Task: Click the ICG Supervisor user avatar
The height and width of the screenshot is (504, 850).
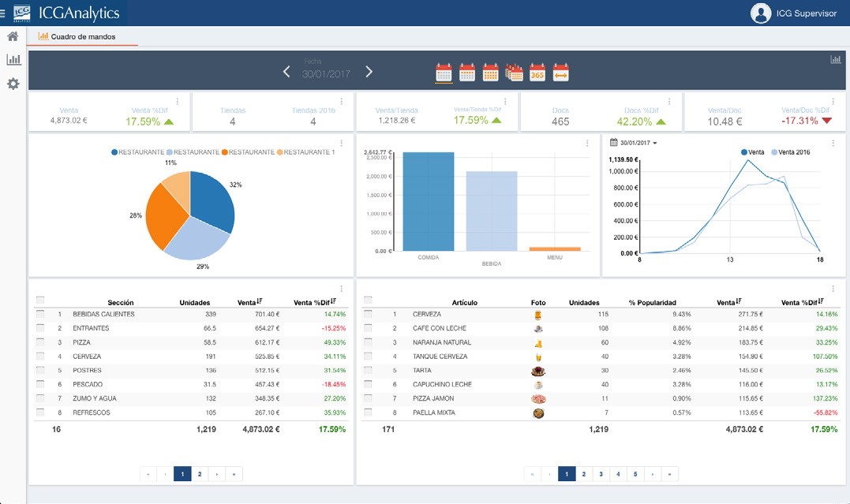Action: [761, 13]
